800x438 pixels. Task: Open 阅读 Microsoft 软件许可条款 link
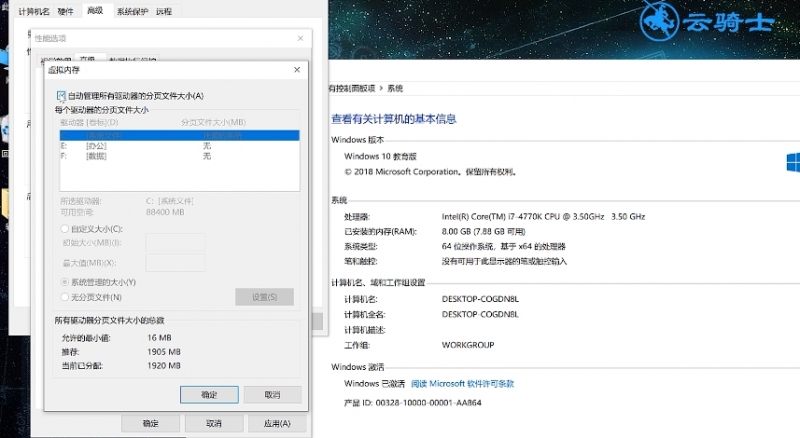coord(462,383)
